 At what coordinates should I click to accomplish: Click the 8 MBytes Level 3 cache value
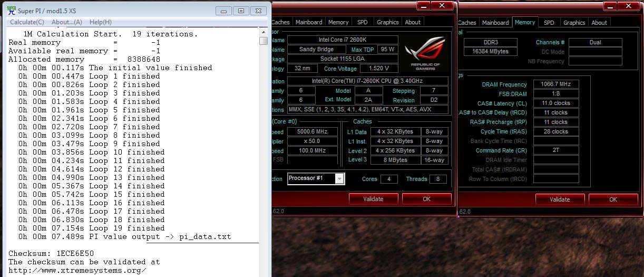point(395,160)
